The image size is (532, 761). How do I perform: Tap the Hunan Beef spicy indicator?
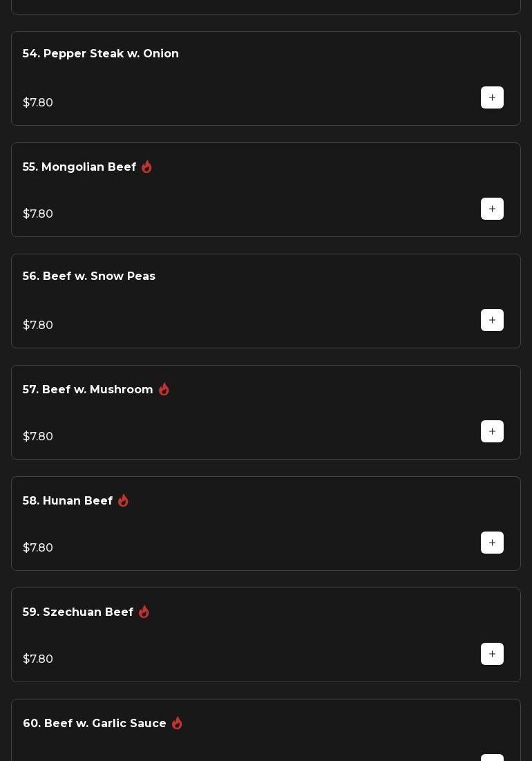(123, 500)
